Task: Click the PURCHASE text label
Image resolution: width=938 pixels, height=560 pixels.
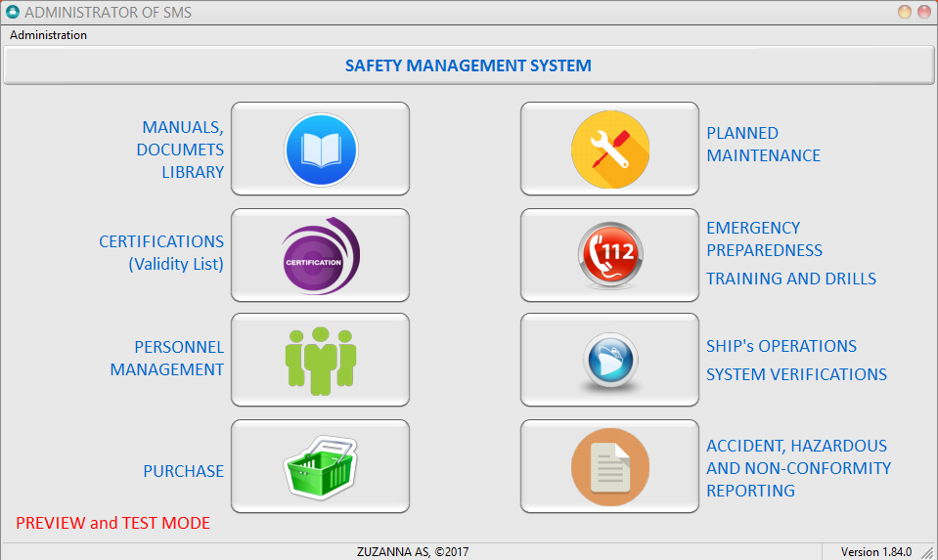Action: click(x=183, y=471)
